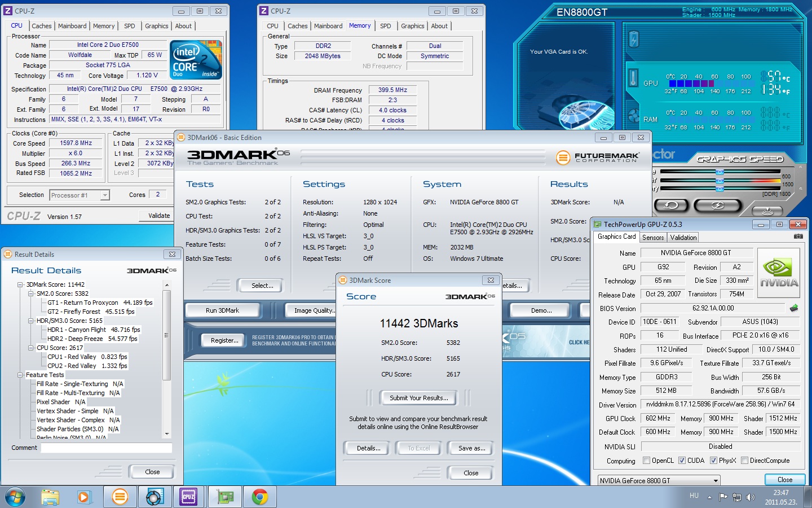Click the 3DMark06 orange taskbar icon

click(120, 497)
